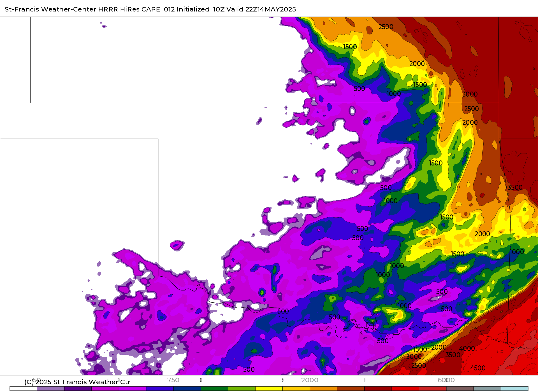Click the dark green legend swatch
This screenshot has width=538, height=392.
(214, 389)
